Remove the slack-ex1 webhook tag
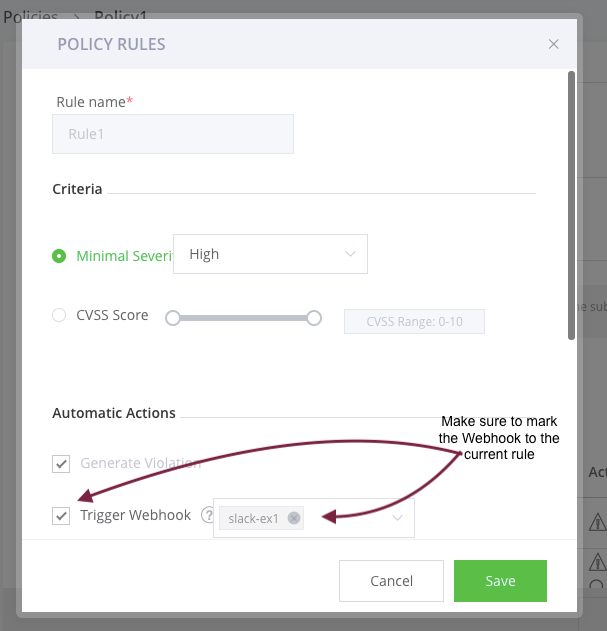The image size is (607, 631). [x=293, y=518]
